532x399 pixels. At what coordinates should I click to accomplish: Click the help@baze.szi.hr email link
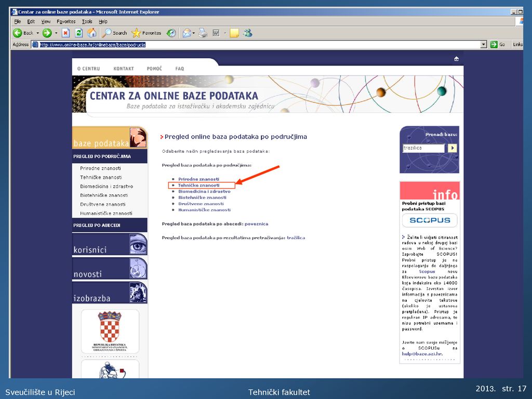pyautogui.click(x=422, y=354)
